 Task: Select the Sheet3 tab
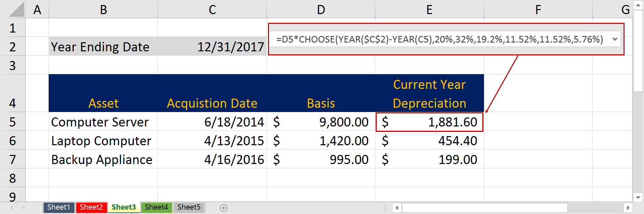click(x=124, y=207)
